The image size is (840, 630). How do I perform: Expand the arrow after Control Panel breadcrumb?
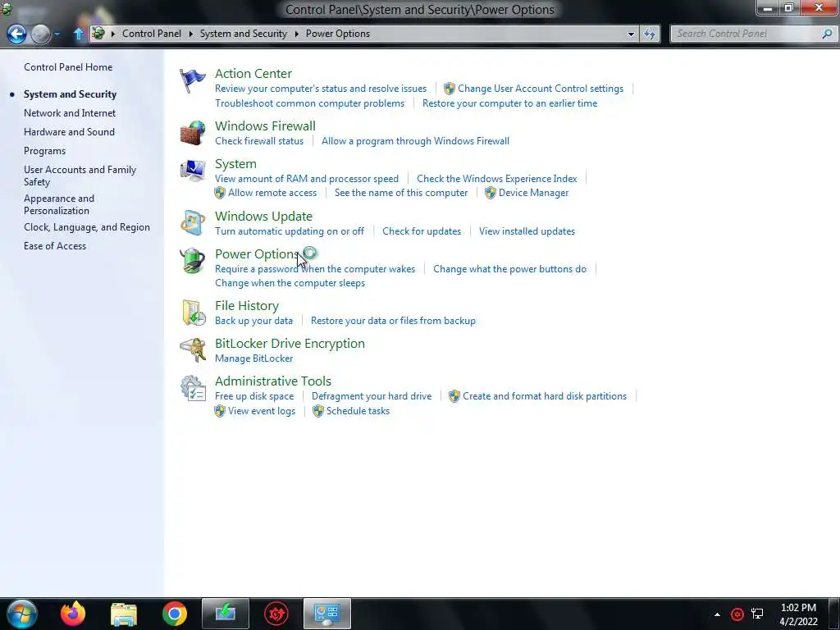pos(190,34)
